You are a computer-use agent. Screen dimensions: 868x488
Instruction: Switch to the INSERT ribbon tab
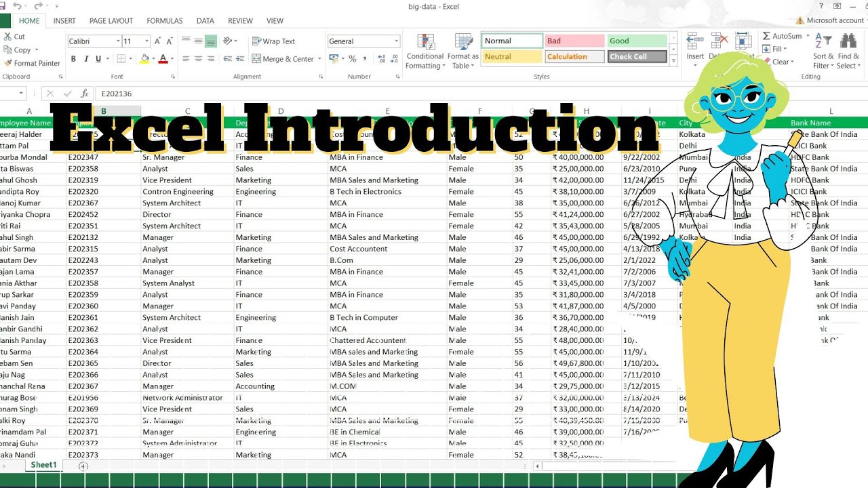pos(64,21)
